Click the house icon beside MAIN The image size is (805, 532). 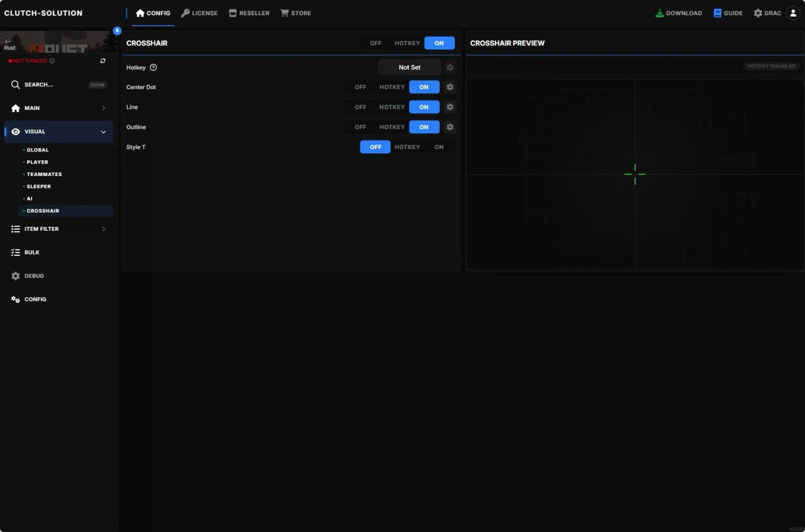pyautogui.click(x=16, y=108)
